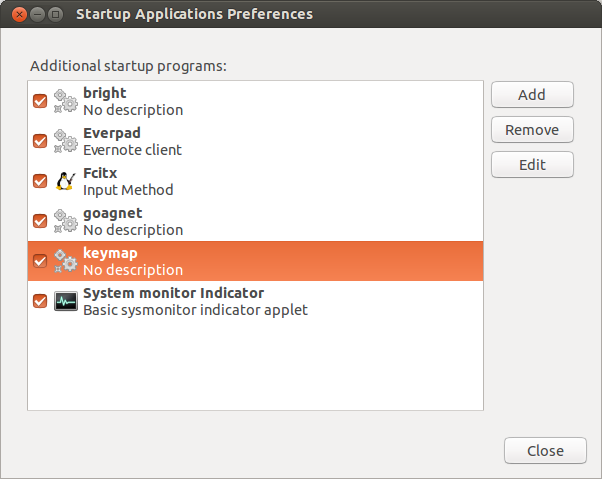Select the Fcitx penguin icon
This screenshot has height=479, width=602.
(65, 181)
